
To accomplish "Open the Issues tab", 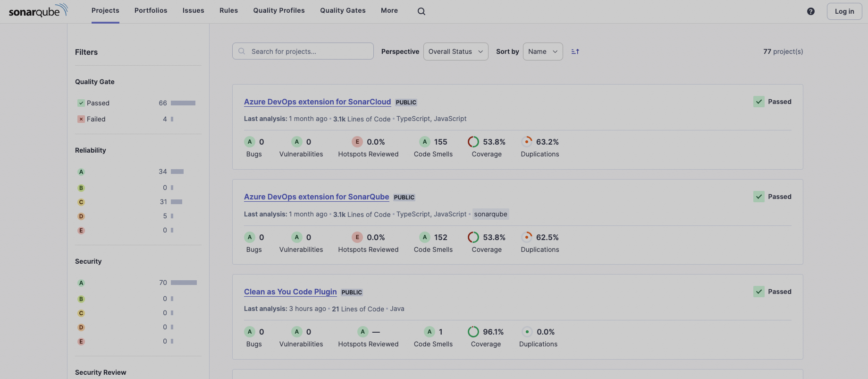I will click(x=193, y=10).
